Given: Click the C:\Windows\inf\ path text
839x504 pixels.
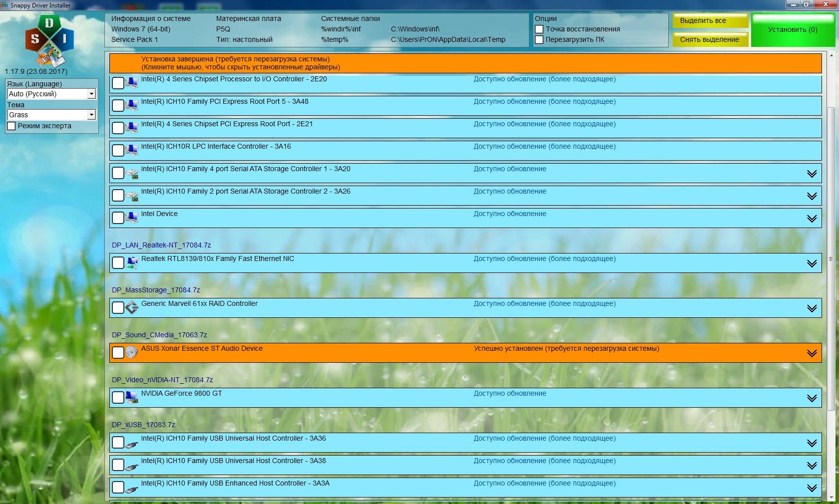Looking at the screenshot, I should tap(416, 29).
